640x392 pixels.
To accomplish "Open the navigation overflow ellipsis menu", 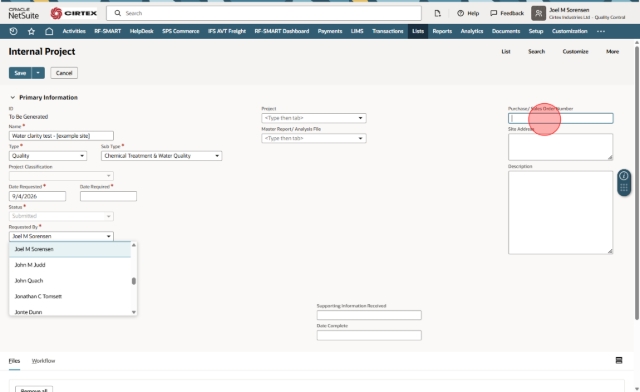I will pos(601,31).
